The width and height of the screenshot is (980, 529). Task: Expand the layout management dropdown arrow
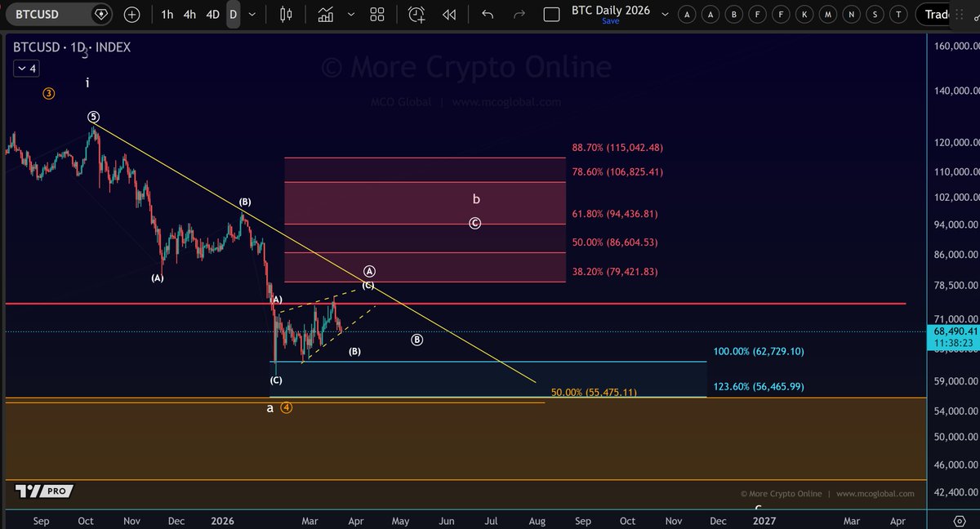(x=663, y=15)
